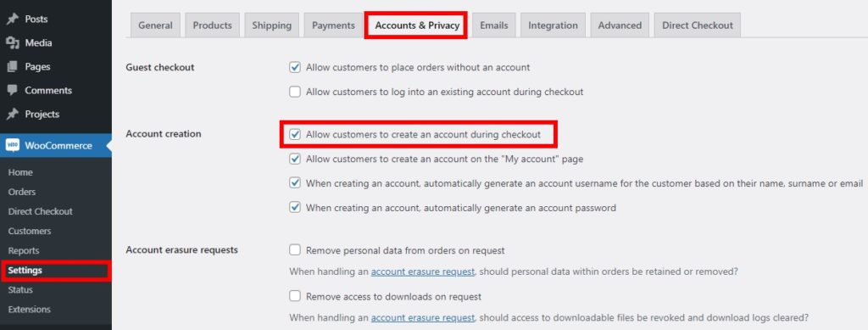The height and width of the screenshot is (330, 868).
Task: Switch to the Payments tab
Action: pyautogui.click(x=333, y=25)
